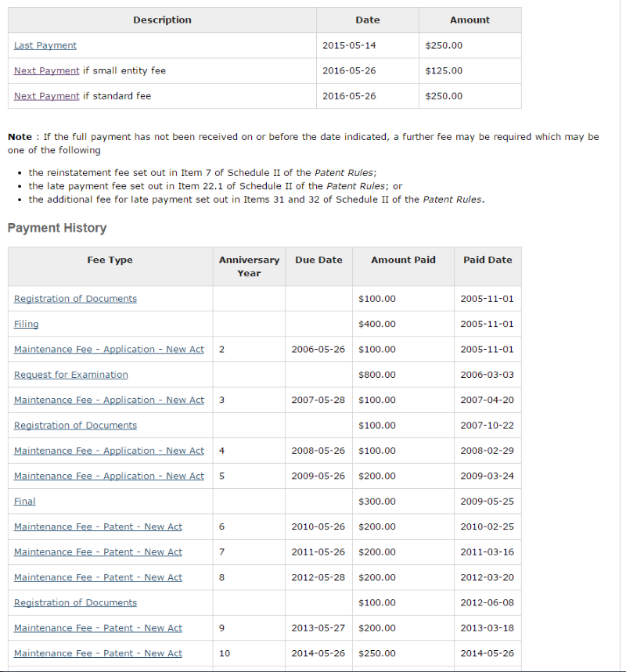This screenshot has height=672, width=626.
Task: Open Registration of Documents paid 2012-06-08
Action: 75,602
